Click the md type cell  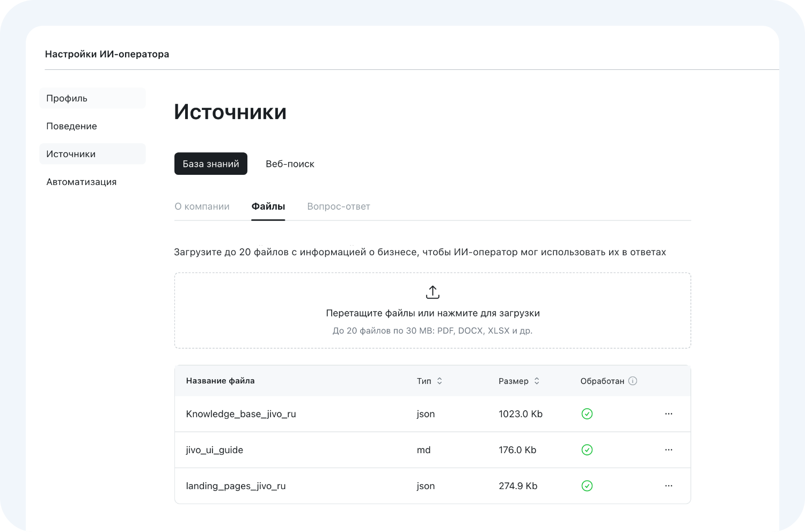tap(423, 450)
